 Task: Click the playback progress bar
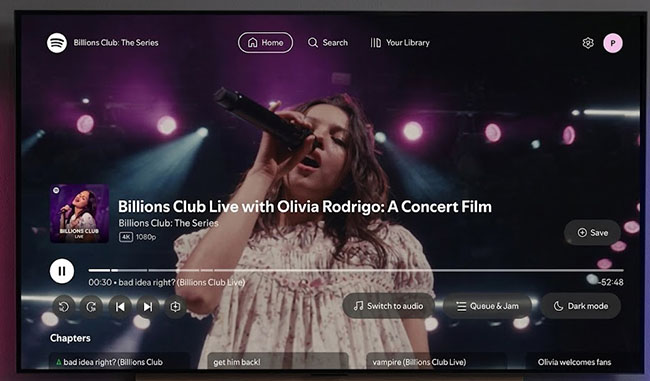356,270
